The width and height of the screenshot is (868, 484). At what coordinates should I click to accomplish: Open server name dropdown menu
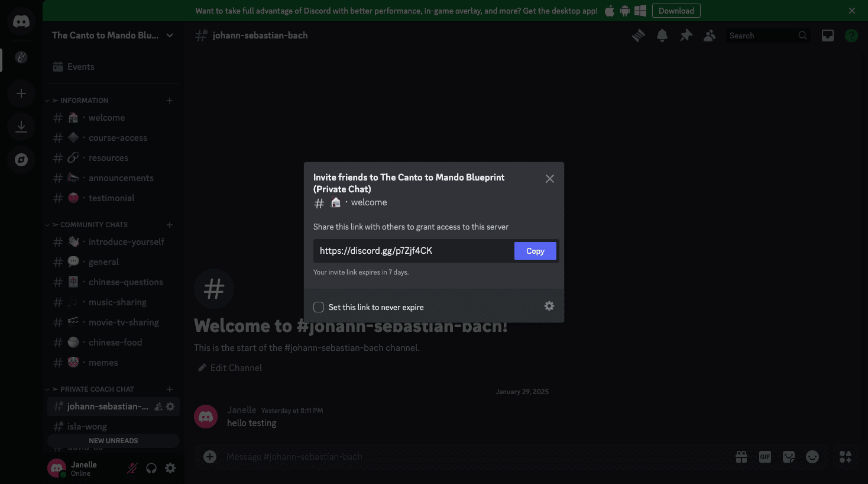tap(170, 36)
